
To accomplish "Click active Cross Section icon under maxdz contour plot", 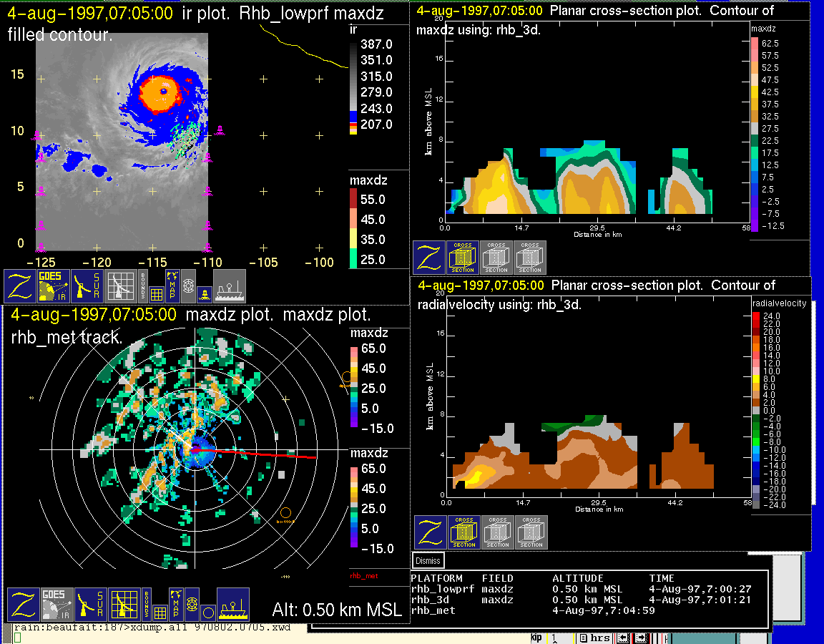I will pyautogui.click(x=463, y=258).
